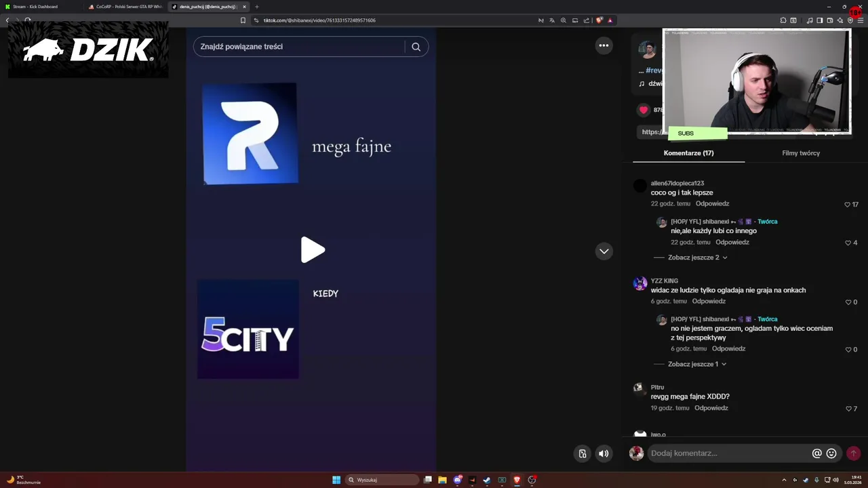Image resolution: width=868 pixels, height=488 pixels.
Task: Reload the current page
Action: pos(27,20)
